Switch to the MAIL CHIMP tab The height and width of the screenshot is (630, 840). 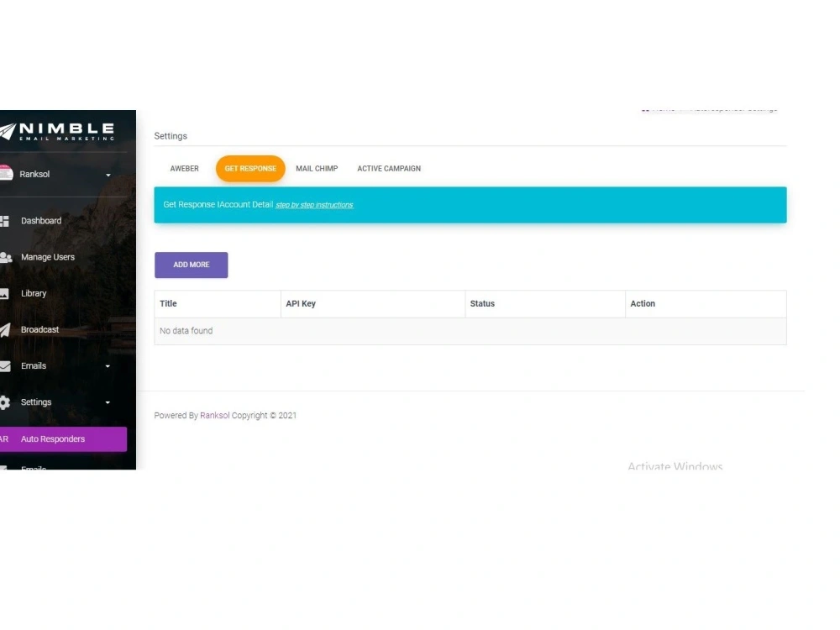point(317,168)
